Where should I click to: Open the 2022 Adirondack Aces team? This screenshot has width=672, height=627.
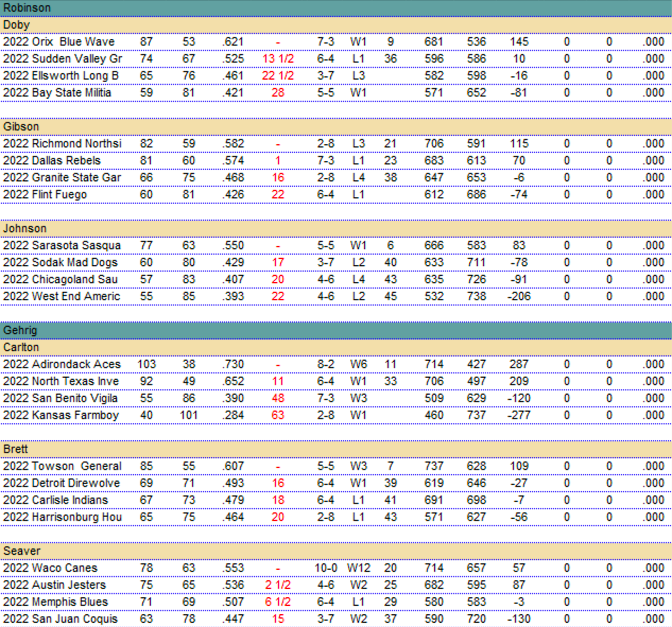coord(62,364)
